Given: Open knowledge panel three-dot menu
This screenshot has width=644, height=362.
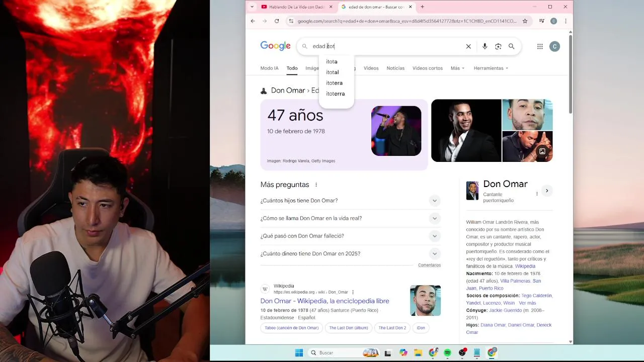Looking at the screenshot, I should coord(537,194).
